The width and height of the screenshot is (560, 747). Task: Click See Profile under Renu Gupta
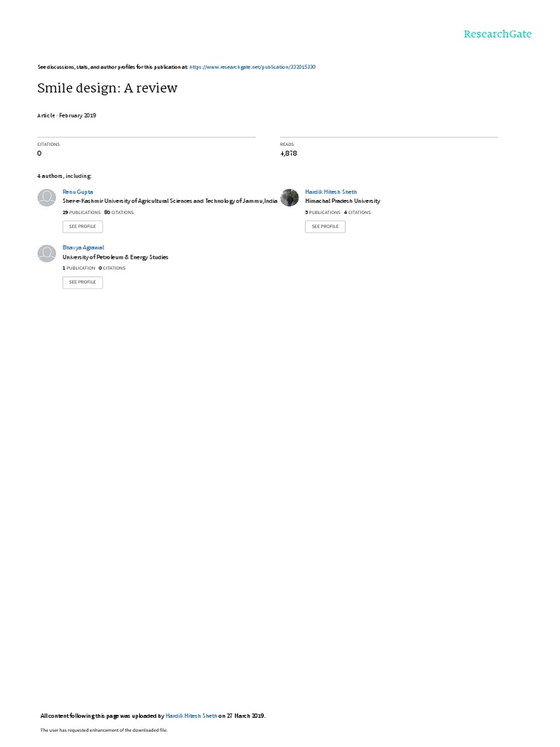click(82, 226)
